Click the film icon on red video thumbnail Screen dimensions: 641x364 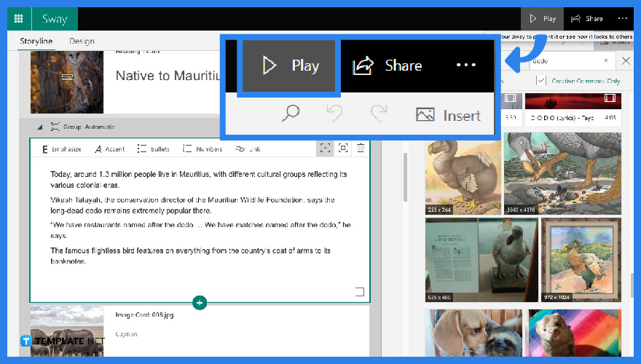coord(610,98)
